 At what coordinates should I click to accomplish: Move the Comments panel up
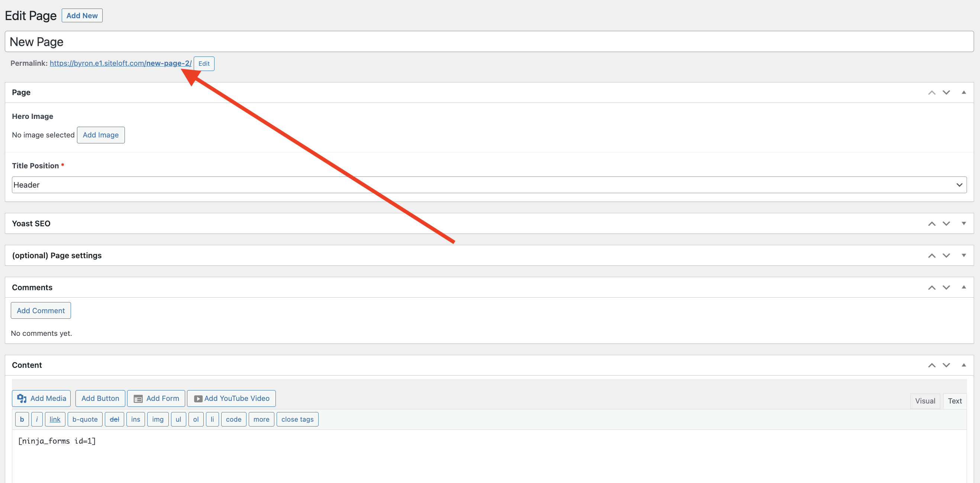pos(932,288)
